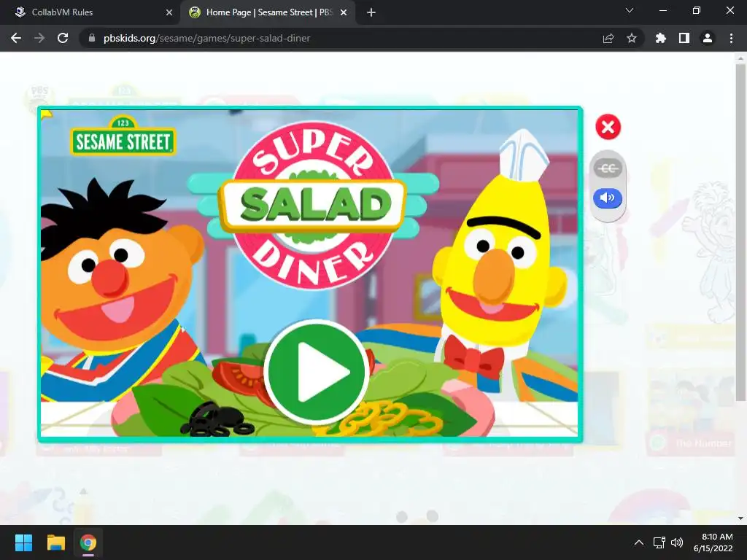Select the Home Page | Sesame Street tab

267,12
